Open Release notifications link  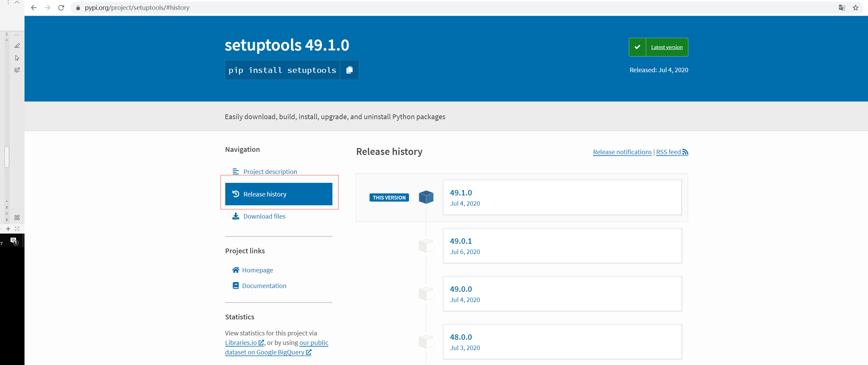622,152
